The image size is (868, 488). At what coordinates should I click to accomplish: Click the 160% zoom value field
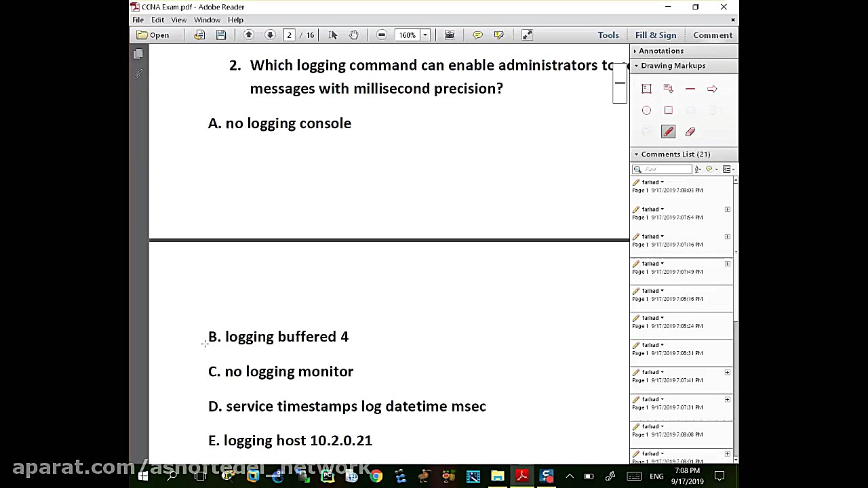click(x=407, y=35)
